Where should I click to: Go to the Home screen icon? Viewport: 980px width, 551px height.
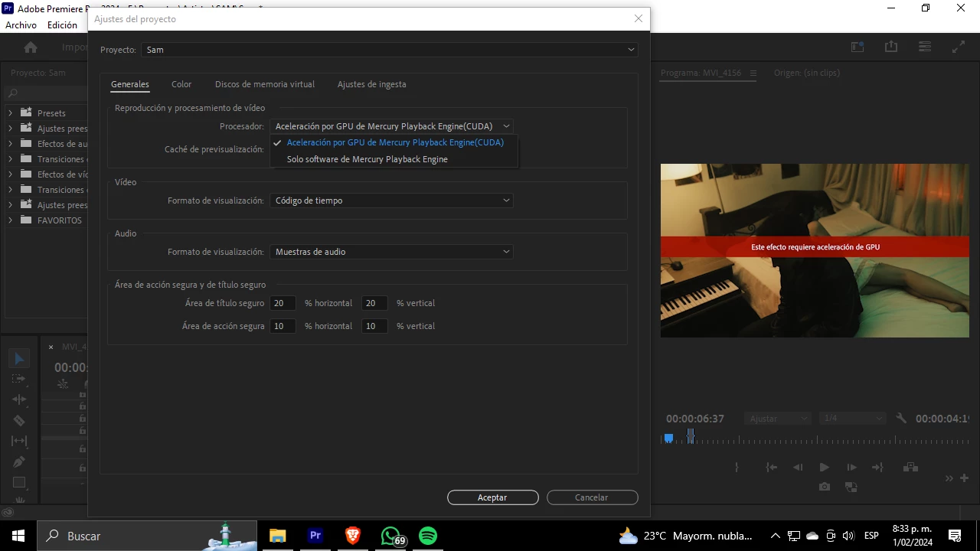31,47
